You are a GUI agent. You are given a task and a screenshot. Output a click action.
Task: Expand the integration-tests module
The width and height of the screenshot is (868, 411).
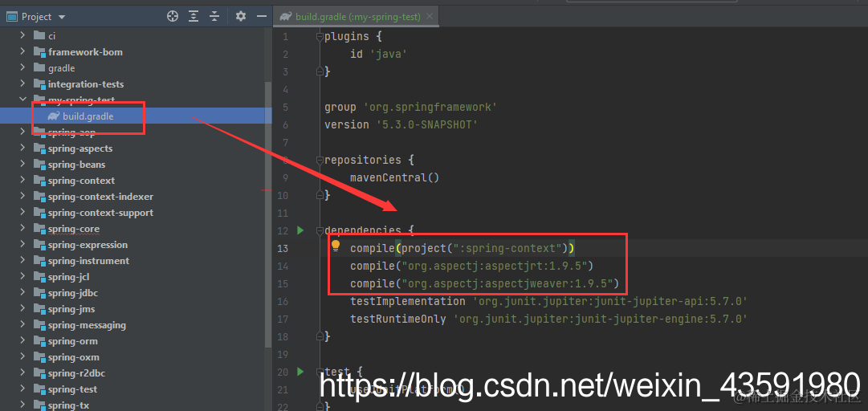click(22, 83)
